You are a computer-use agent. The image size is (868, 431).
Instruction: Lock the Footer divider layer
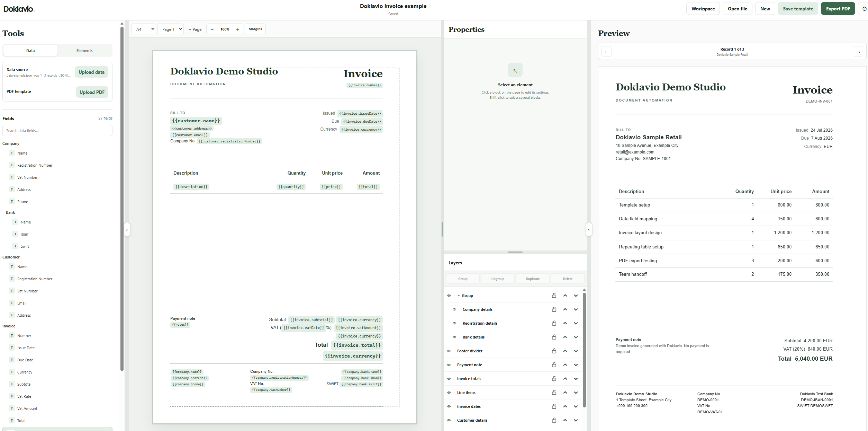[554, 351]
